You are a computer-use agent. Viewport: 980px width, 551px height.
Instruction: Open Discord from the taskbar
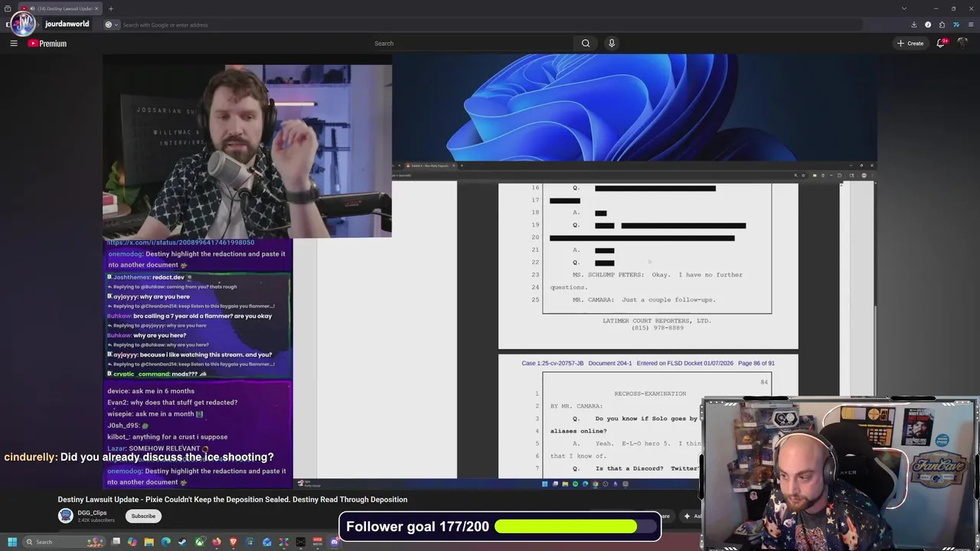click(x=335, y=542)
